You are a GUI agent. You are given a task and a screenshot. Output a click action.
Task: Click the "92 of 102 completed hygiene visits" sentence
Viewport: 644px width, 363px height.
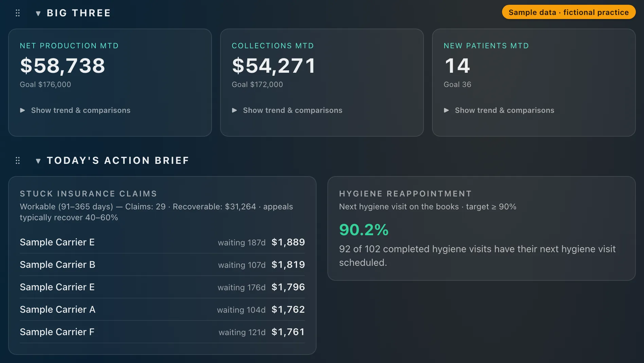coord(477,256)
